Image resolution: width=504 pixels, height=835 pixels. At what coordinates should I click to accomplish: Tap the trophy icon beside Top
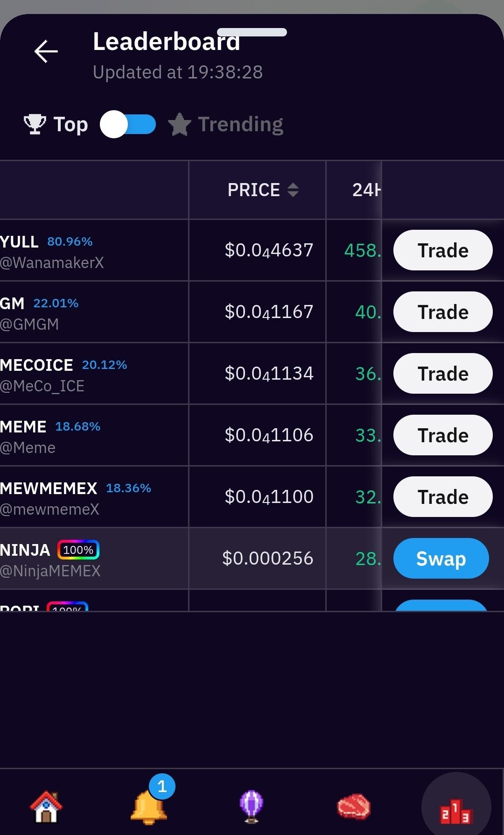(35, 124)
